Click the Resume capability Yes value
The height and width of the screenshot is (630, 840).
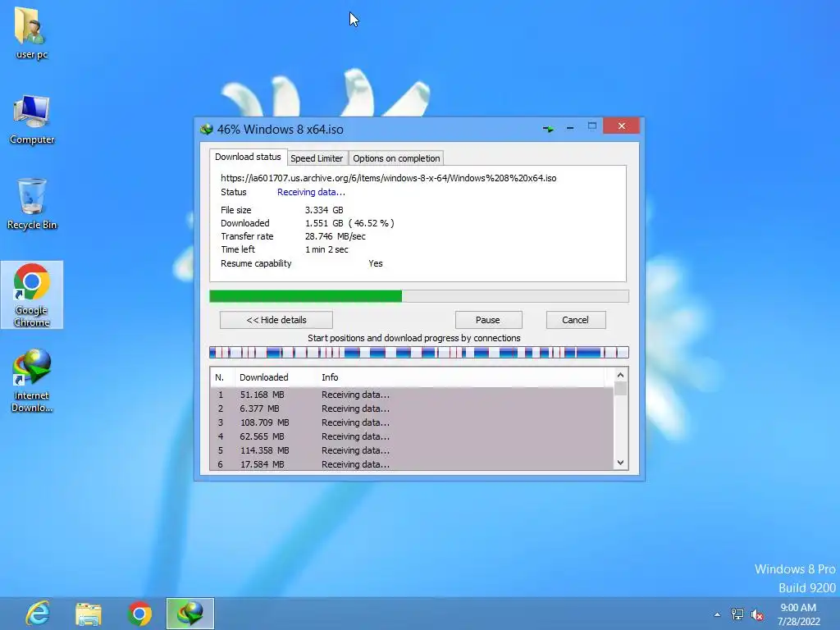[x=376, y=263]
